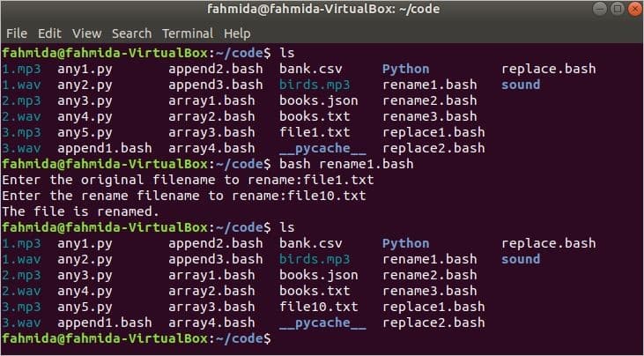Image resolution: width=644 pixels, height=356 pixels.
Task: Maximize the terminal window
Action: [617, 9]
